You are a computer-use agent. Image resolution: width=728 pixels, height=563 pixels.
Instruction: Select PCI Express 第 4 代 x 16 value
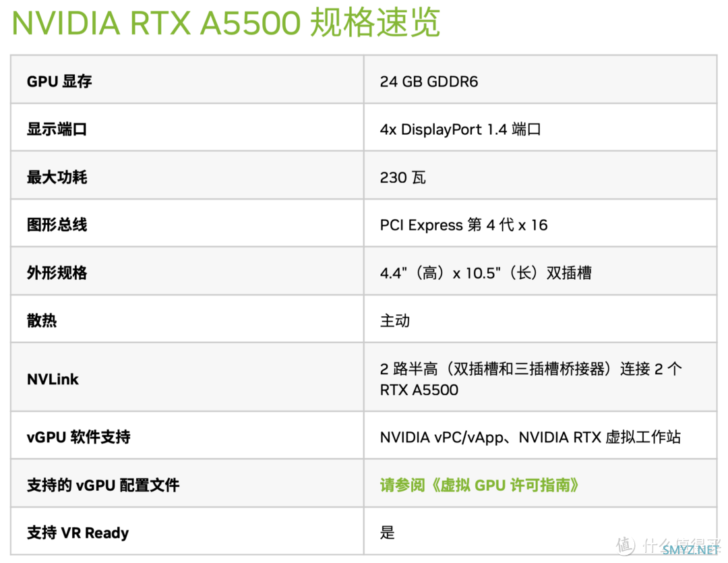(x=464, y=225)
